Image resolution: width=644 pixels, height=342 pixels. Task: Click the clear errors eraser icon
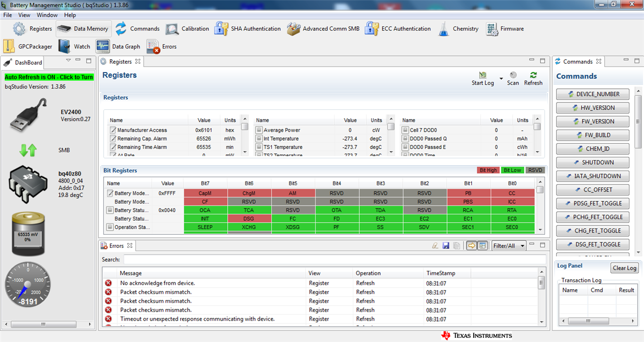[x=435, y=245]
